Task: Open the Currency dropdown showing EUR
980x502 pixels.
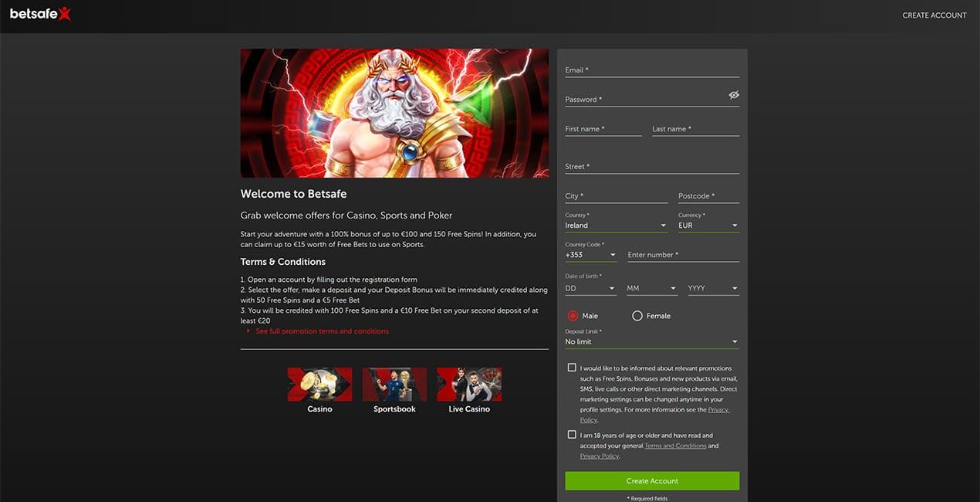Action: click(x=708, y=225)
